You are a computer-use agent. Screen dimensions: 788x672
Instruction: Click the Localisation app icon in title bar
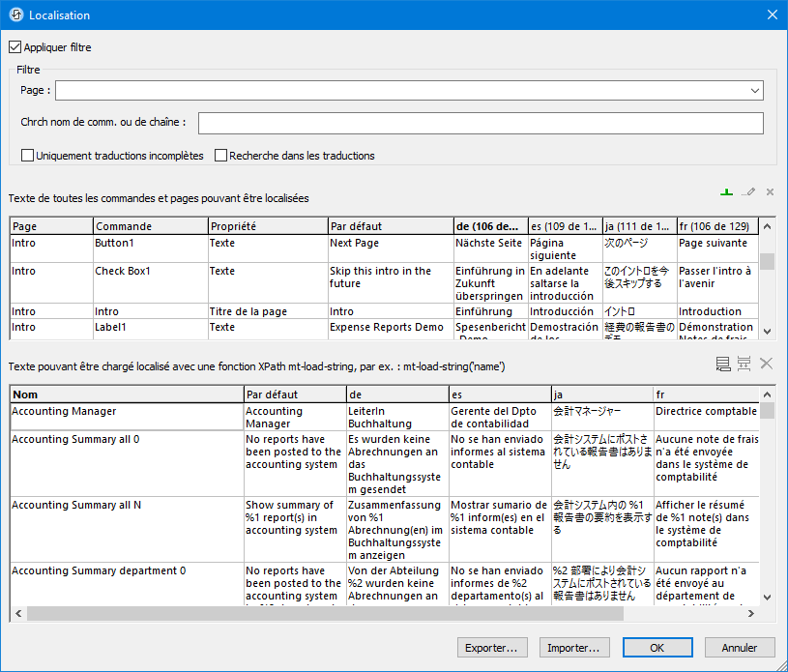[x=15, y=15]
